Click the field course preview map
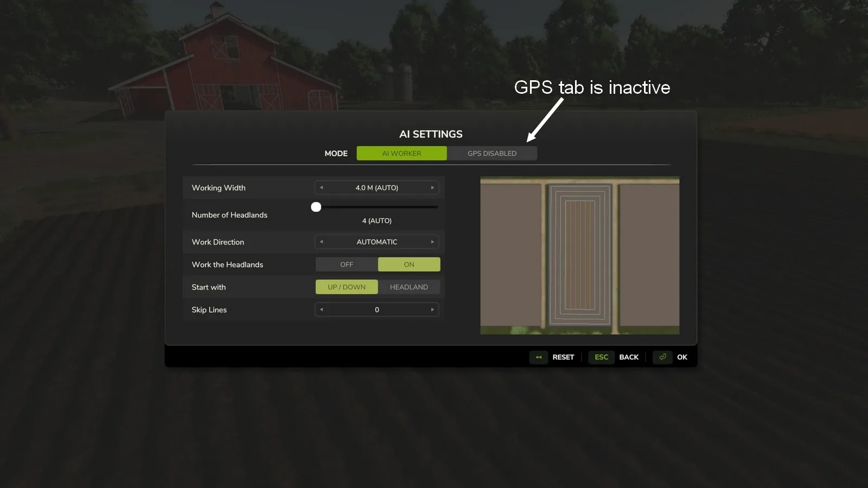This screenshot has width=868, height=488. pos(580,255)
